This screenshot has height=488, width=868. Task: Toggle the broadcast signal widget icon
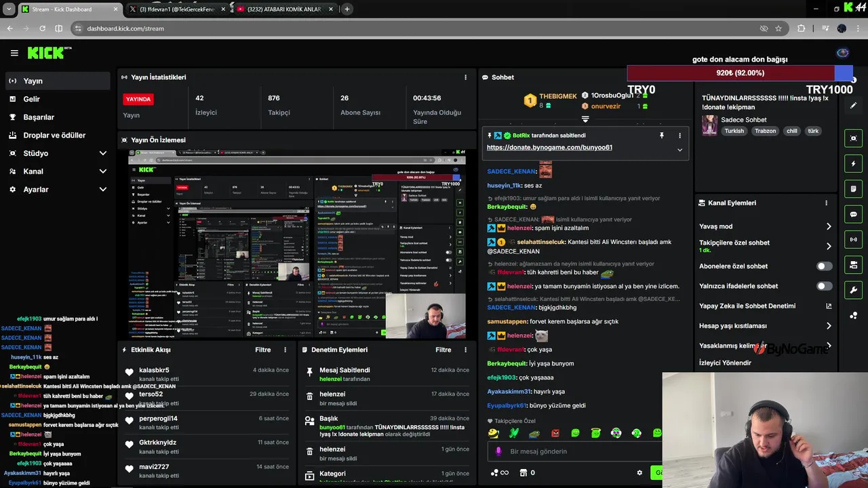[x=854, y=239]
